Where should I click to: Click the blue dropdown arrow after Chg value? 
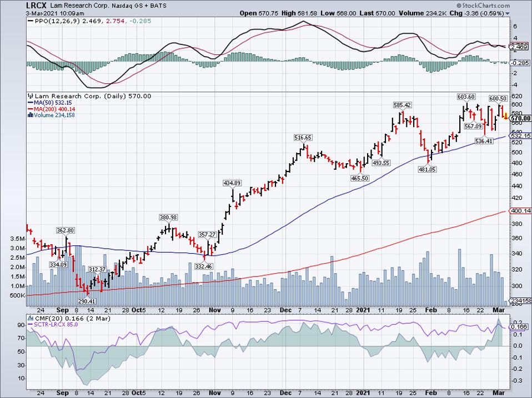point(508,14)
